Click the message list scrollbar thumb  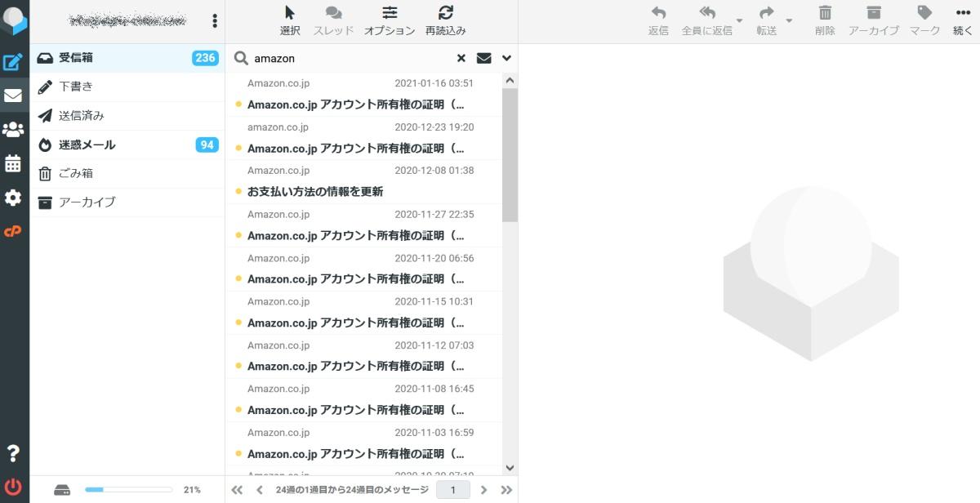point(510,155)
